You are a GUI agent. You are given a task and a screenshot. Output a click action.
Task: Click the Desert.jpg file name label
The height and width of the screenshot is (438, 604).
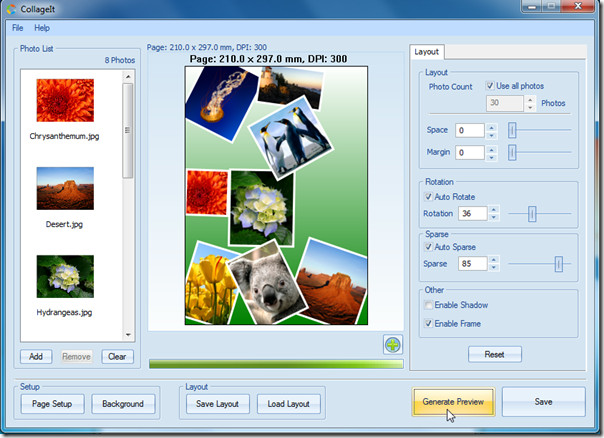(x=64, y=224)
